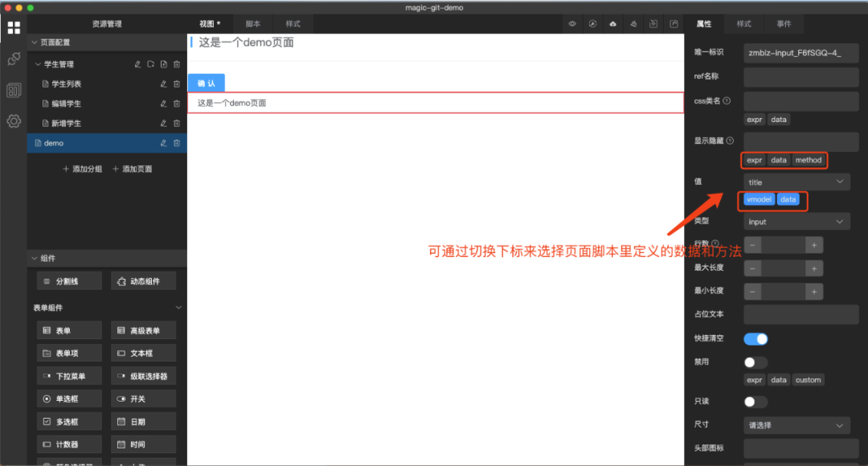The width and height of the screenshot is (868, 466).
Task: Open the settings gear in the left sidebar
Action: click(x=13, y=121)
